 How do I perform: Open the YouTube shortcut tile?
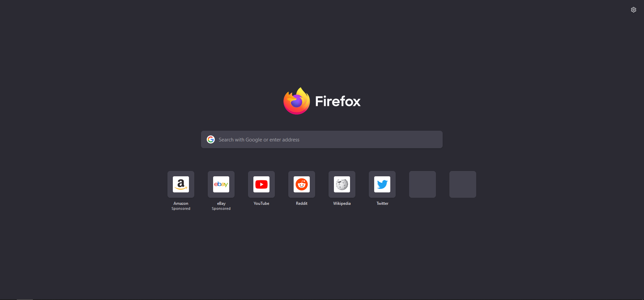[261, 184]
